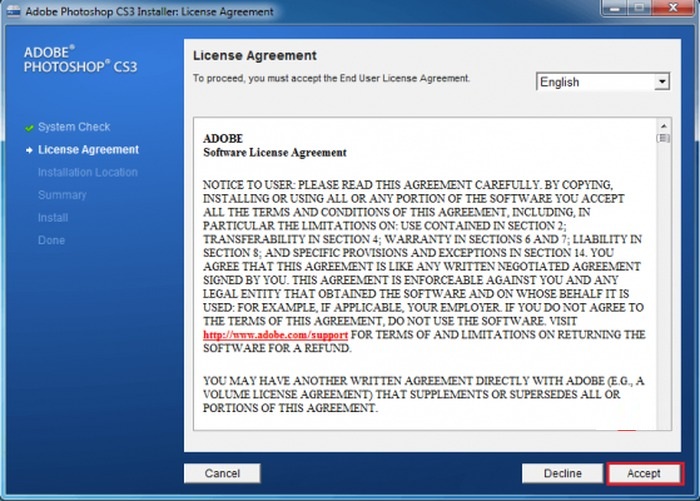The width and height of the screenshot is (700, 501).
Task: Click the scrollbar up arrow in license text
Action: point(663,126)
